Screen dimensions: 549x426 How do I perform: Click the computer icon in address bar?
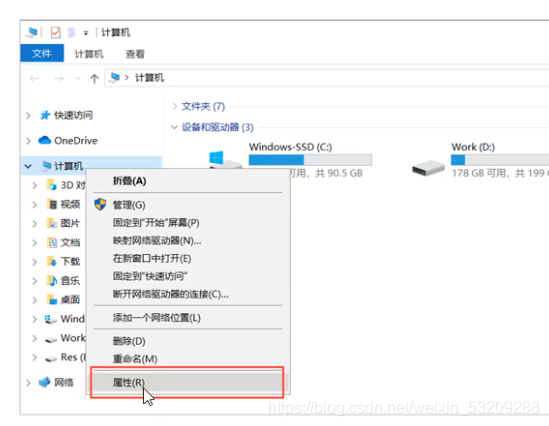[114, 78]
